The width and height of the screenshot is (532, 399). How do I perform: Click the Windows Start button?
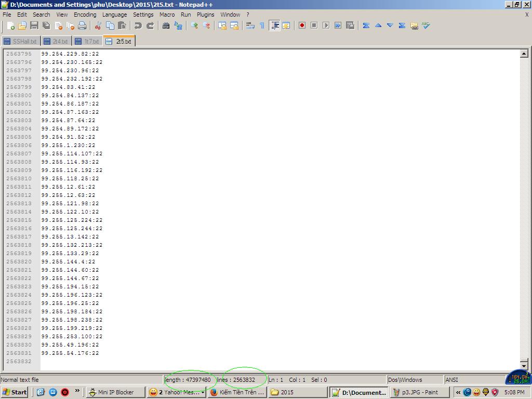pyautogui.click(x=15, y=392)
